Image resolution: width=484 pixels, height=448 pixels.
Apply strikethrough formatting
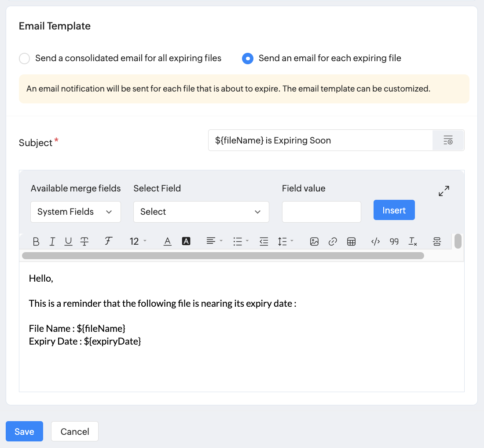coord(84,242)
